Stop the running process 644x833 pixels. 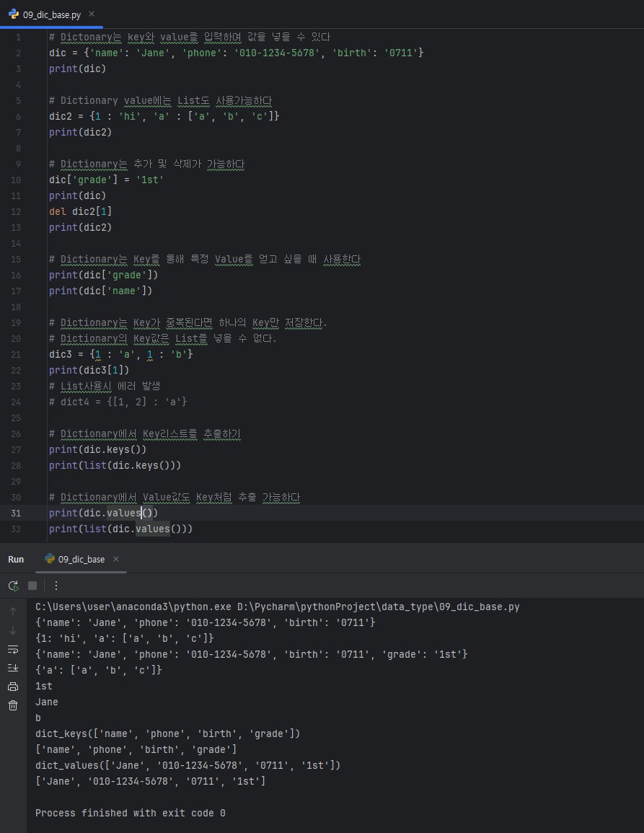(32, 586)
